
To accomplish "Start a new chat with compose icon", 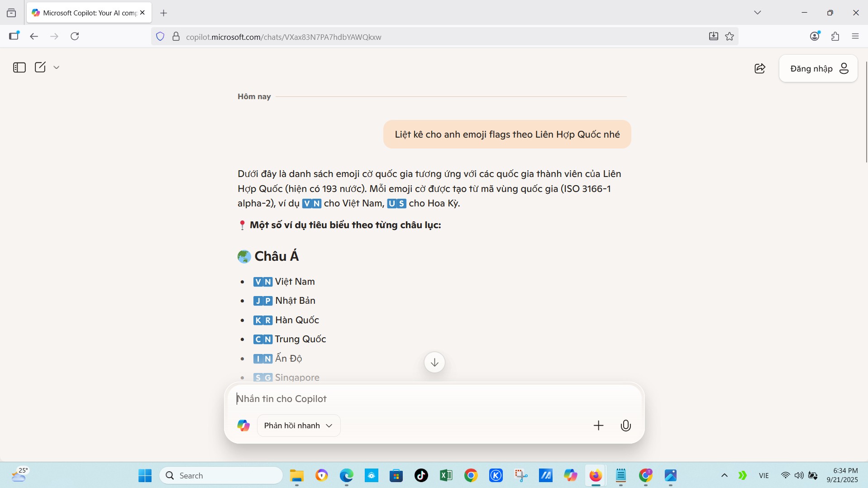I will (40, 67).
